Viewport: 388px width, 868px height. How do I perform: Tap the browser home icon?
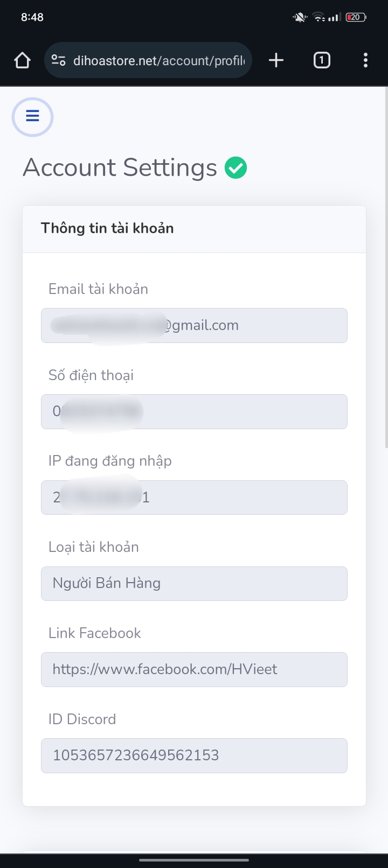click(23, 60)
